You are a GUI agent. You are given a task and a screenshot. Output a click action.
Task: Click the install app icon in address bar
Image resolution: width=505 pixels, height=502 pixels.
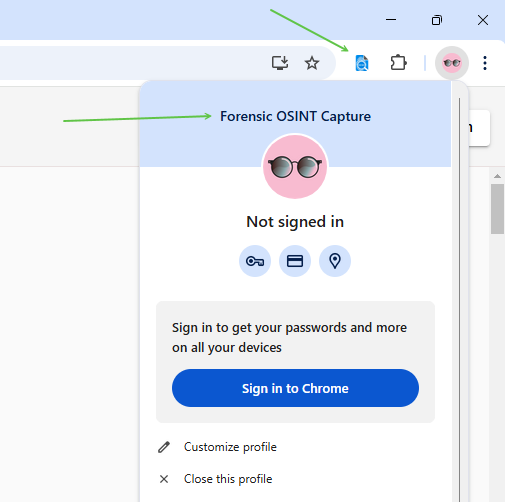(x=280, y=63)
